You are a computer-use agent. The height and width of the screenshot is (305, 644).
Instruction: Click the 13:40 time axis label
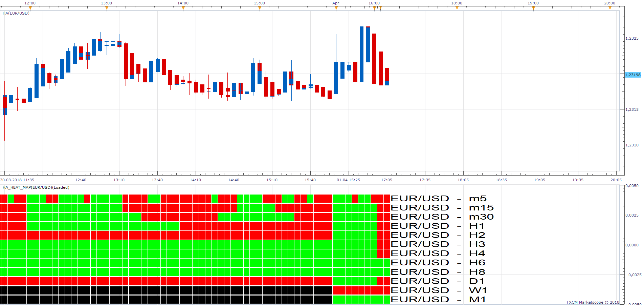pyautogui.click(x=157, y=180)
